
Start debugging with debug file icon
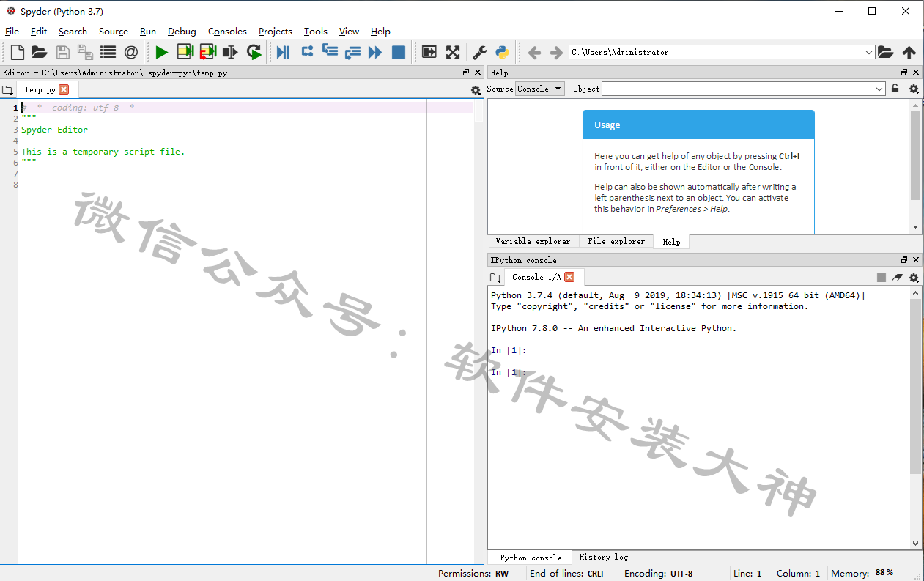[283, 52]
